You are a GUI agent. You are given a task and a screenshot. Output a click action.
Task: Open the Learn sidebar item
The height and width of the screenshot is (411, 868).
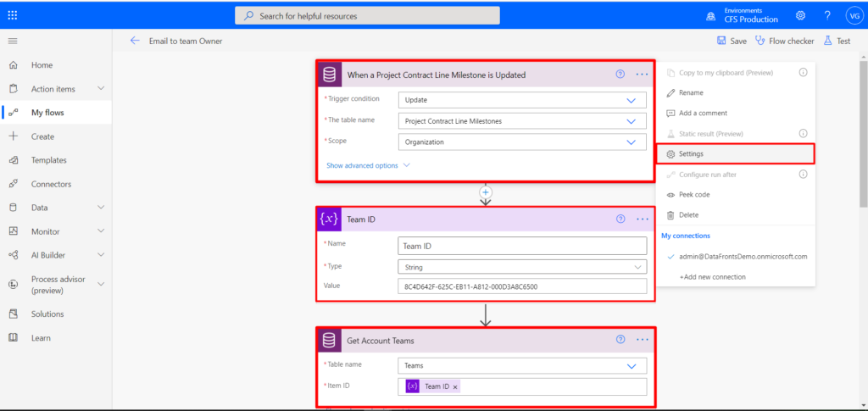(41, 337)
